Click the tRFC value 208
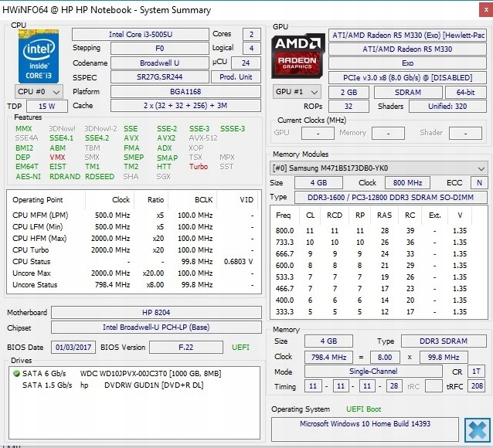 477,385
